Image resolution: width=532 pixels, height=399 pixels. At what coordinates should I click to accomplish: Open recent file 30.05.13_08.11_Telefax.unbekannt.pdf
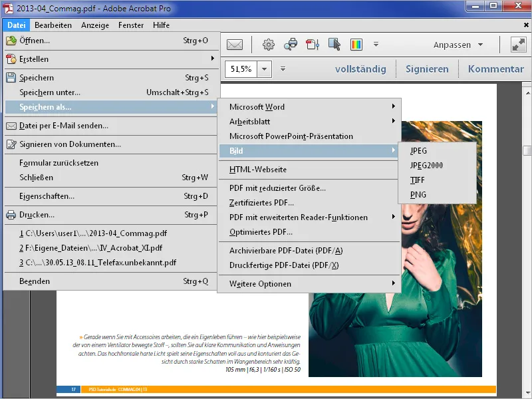(x=110, y=263)
